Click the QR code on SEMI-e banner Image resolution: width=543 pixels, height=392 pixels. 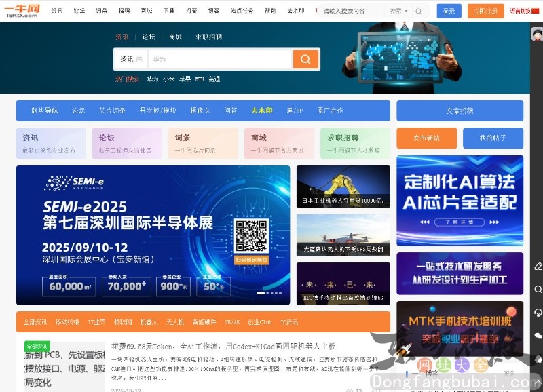(x=251, y=236)
